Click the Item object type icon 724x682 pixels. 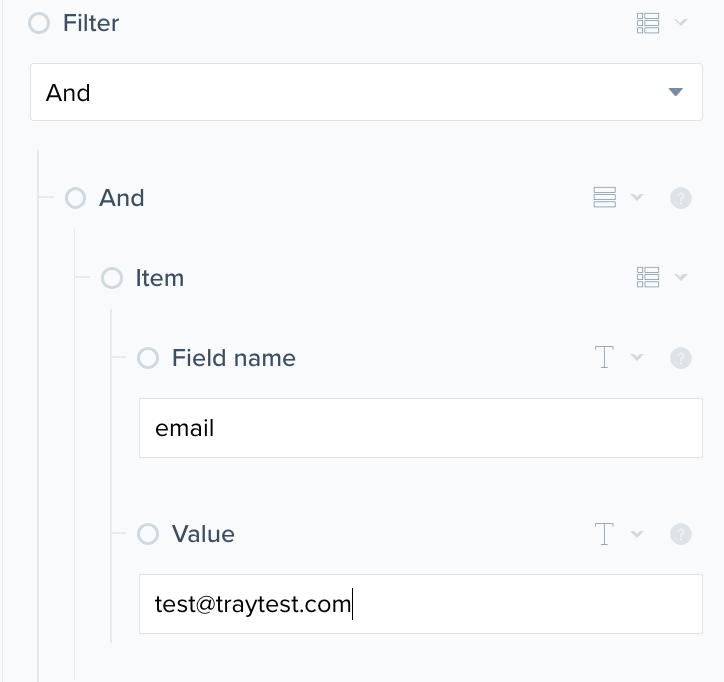point(648,277)
